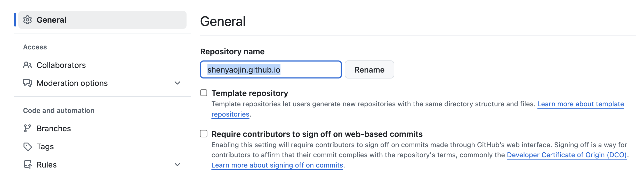The height and width of the screenshot is (176, 644).
Task: Open the General settings page
Action: click(x=51, y=20)
